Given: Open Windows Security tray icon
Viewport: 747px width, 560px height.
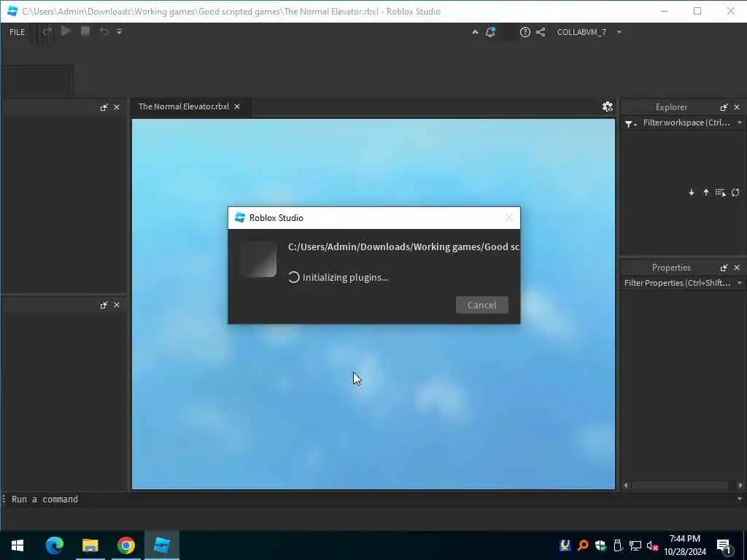Looking at the screenshot, I should (600, 545).
